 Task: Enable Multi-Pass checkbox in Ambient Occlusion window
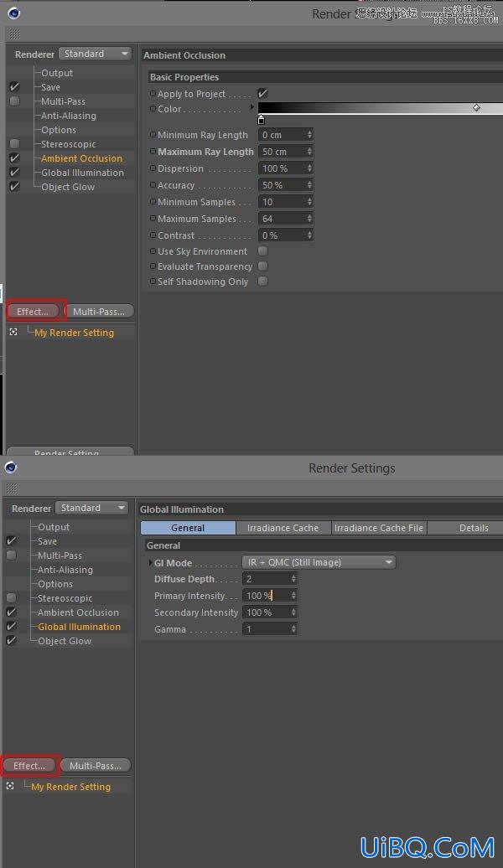[x=14, y=101]
